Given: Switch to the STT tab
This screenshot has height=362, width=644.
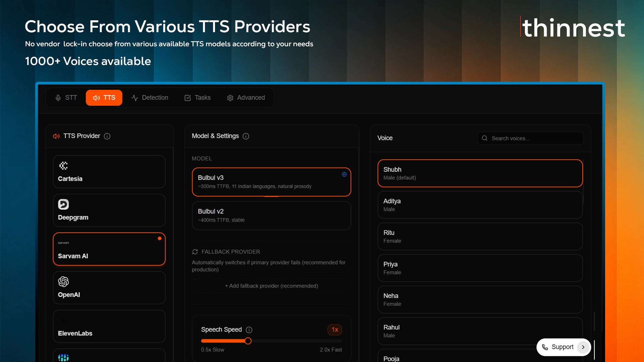Looking at the screenshot, I should 66,98.
